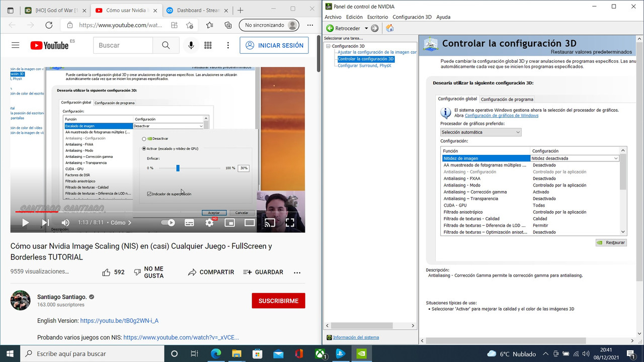The height and width of the screenshot is (362, 644).
Task: Click NVIDIA panel home icon
Action: 389,28
